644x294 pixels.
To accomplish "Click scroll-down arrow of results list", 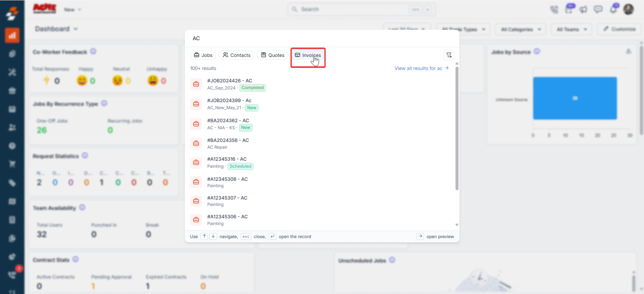I will point(457,225).
